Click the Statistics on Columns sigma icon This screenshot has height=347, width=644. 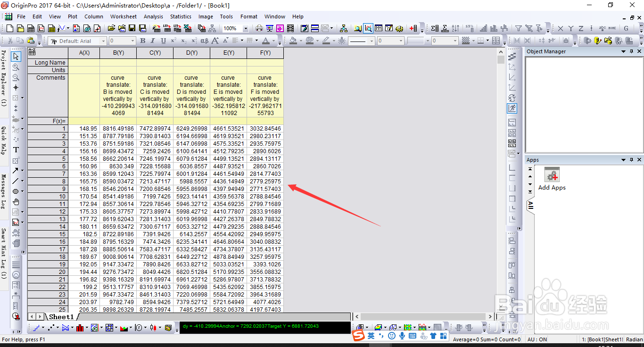click(x=435, y=28)
